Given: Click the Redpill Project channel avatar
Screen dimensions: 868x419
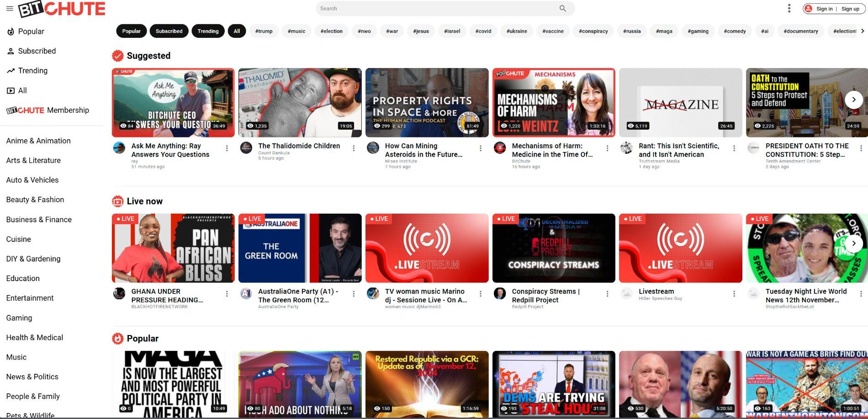Looking at the screenshot, I should click(x=500, y=293).
